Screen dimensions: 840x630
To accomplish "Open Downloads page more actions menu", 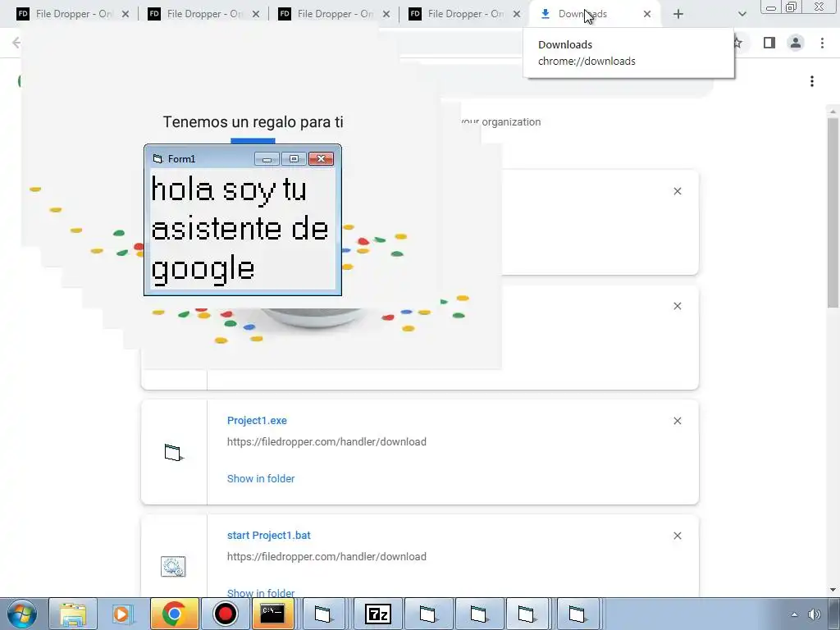I will point(812,81).
